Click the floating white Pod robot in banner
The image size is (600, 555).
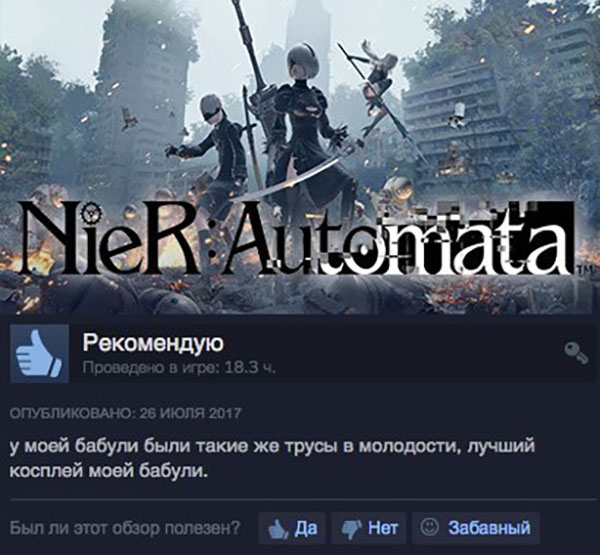[x=458, y=114]
